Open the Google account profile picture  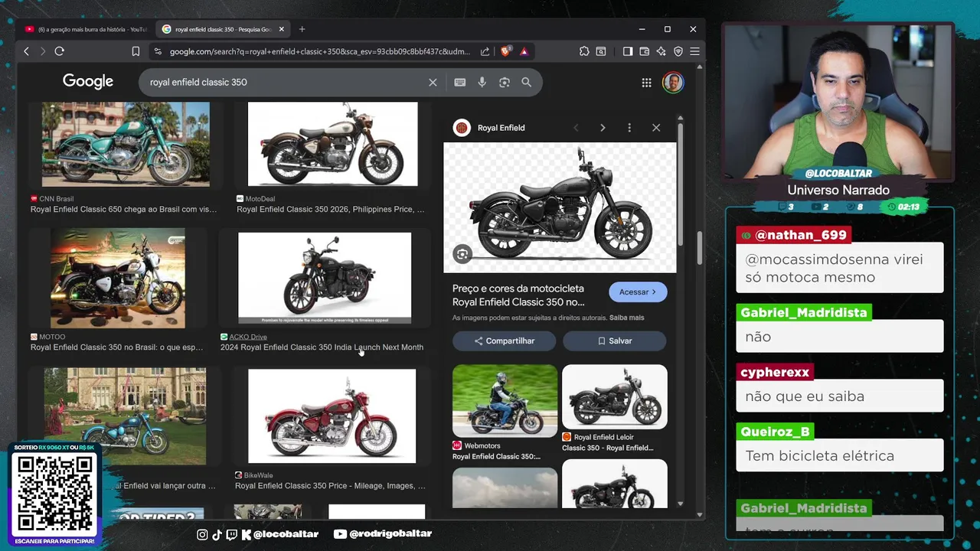tap(673, 83)
